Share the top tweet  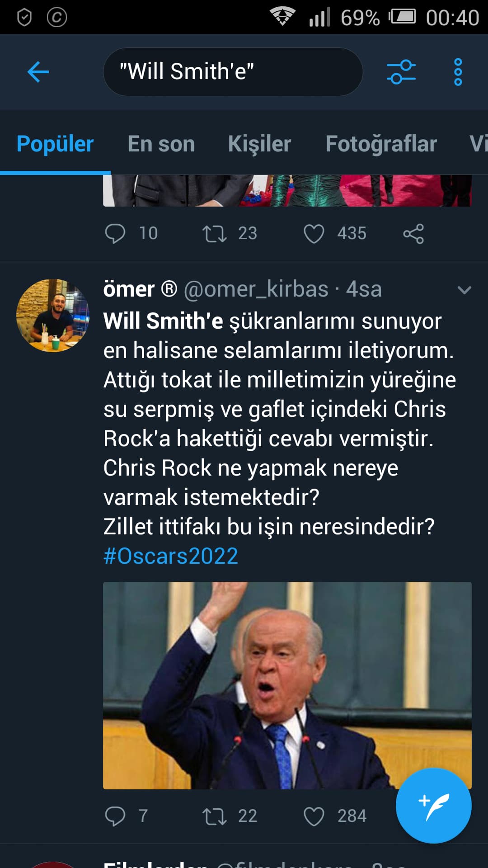point(413,234)
